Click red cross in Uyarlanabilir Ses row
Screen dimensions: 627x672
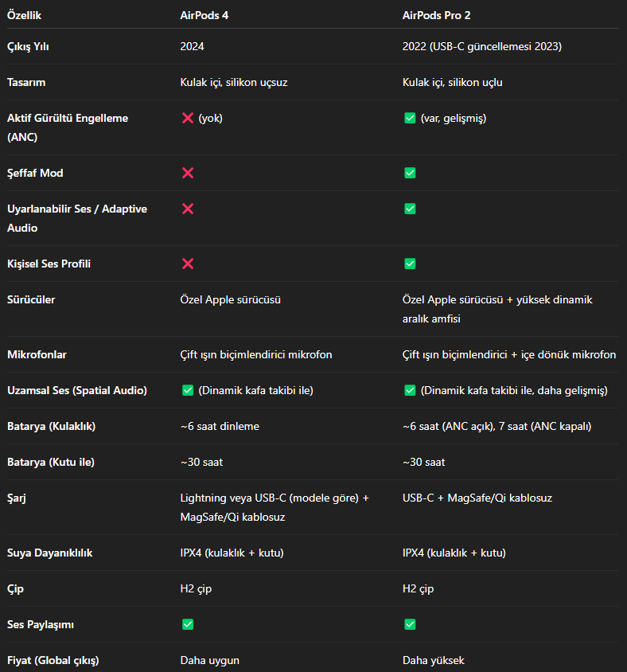point(188,209)
